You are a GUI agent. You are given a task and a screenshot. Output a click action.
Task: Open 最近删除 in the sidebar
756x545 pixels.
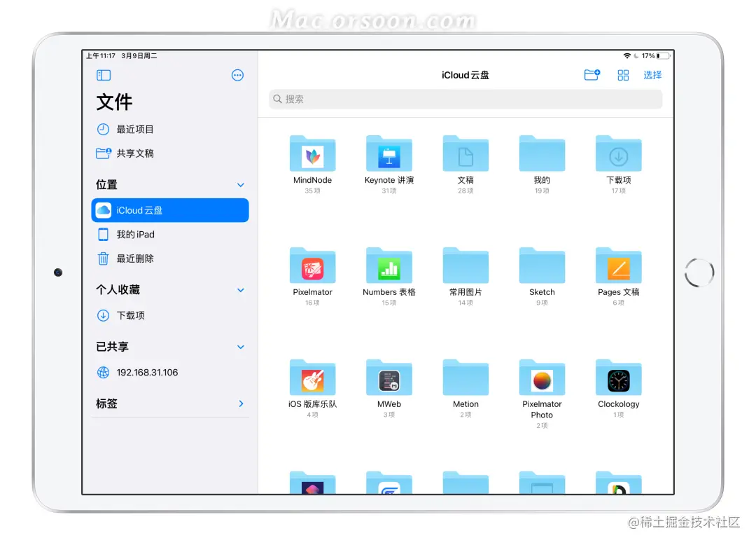click(x=169, y=258)
